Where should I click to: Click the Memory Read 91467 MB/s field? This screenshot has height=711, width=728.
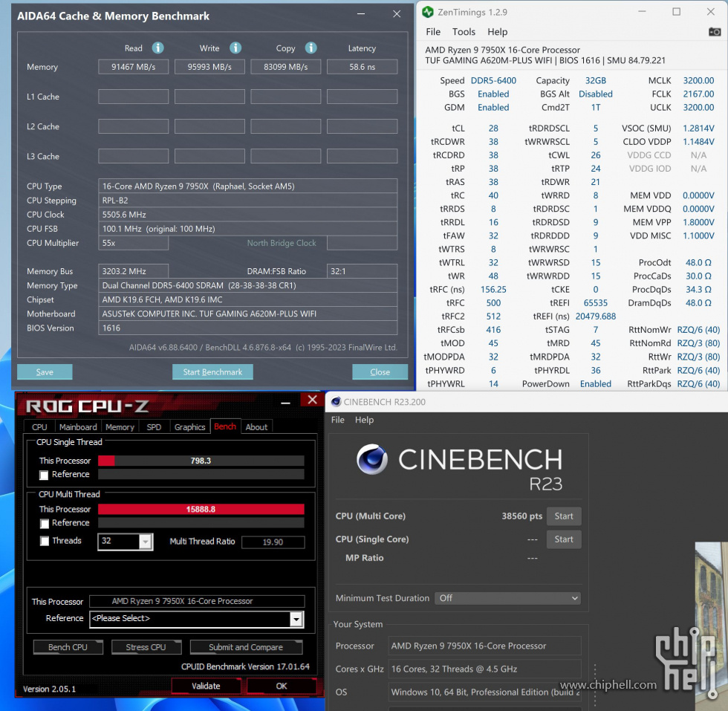[x=133, y=67]
